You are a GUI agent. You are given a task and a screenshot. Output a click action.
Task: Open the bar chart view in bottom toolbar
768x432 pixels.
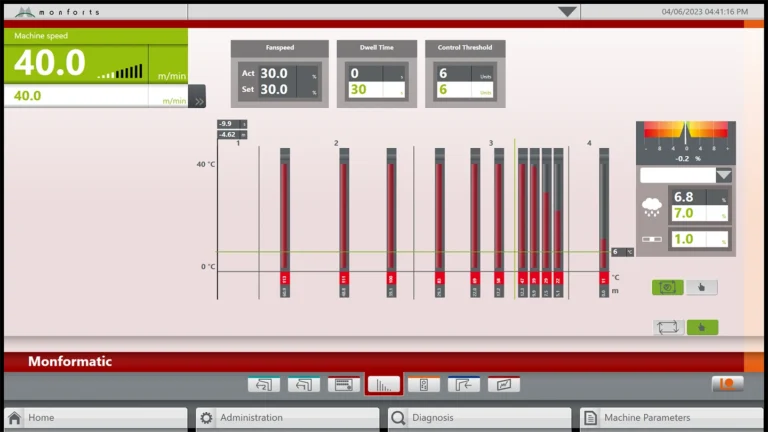pyautogui.click(x=383, y=384)
